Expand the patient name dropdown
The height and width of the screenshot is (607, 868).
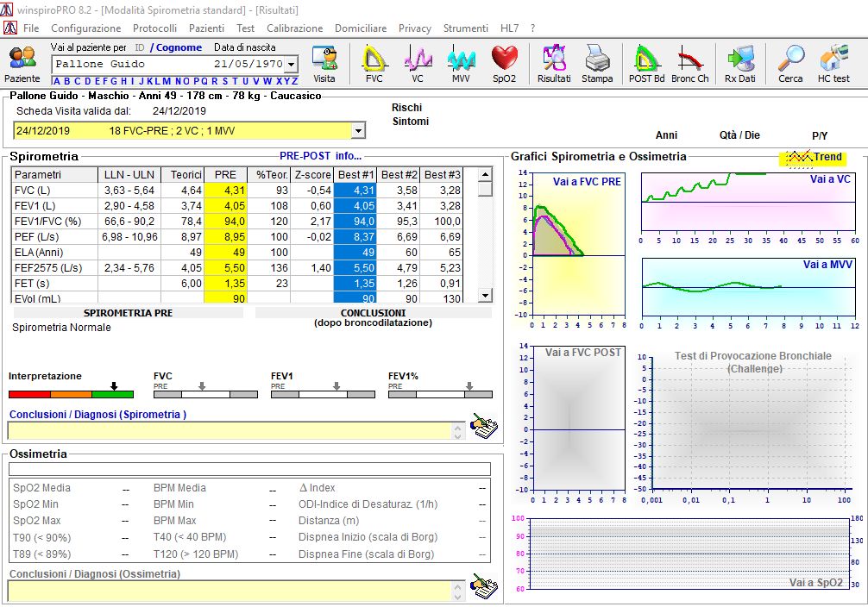[x=291, y=65]
